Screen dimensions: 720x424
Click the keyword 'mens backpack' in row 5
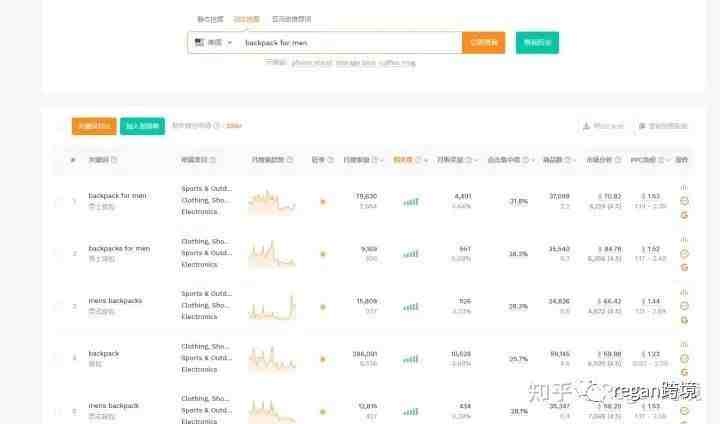point(113,406)
